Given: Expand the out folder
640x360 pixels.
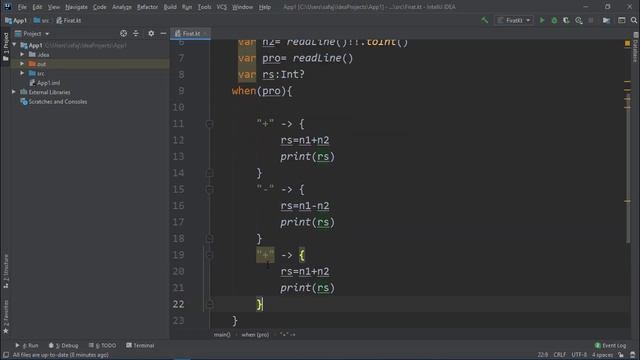Looking at the screenshot, I should [x=22, y=64].
